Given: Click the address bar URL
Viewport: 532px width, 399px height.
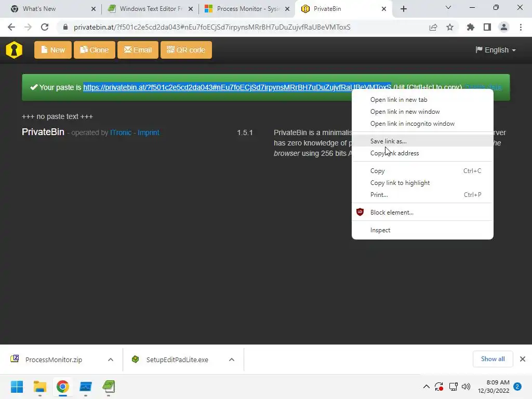Looking at the screenshot, I should (x=212, y=27).
